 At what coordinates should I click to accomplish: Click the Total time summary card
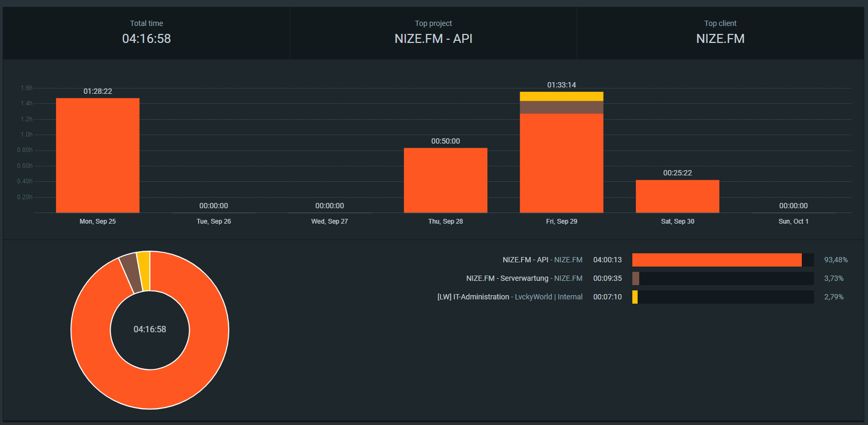coord(146,32)
